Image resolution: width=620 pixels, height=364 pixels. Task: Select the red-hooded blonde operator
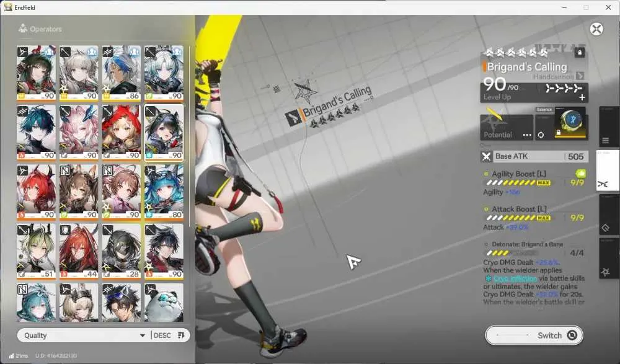[122, 133]
